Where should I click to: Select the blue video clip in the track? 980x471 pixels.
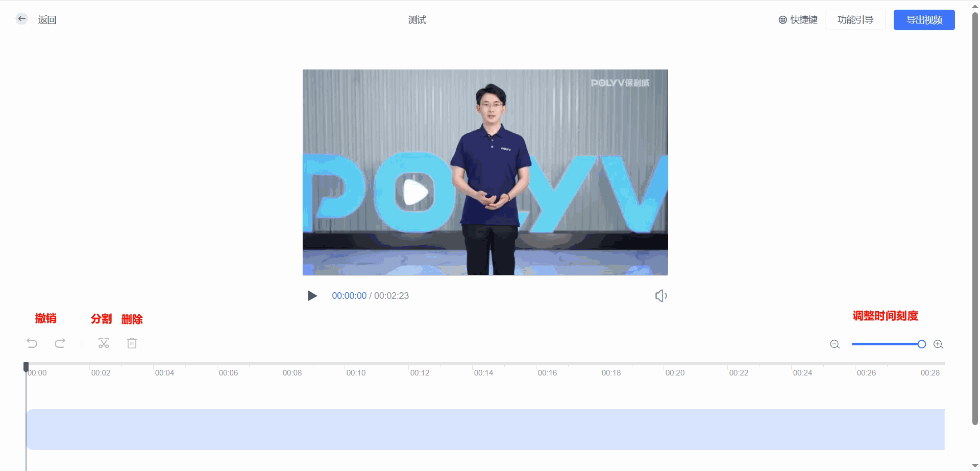485,430
